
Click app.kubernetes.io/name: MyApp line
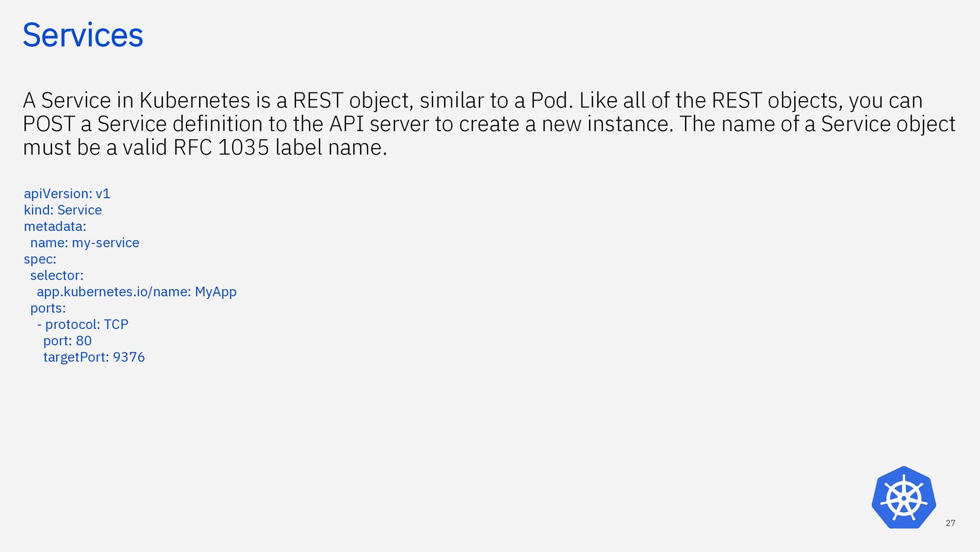tap(137, 292)
